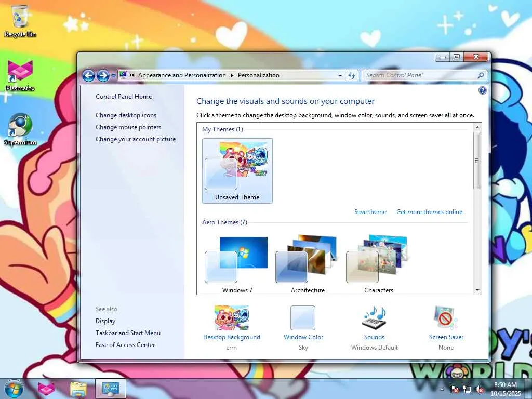Open Control Panel Home link
This screenshot has height=399, width=532.
pos(124,97)
